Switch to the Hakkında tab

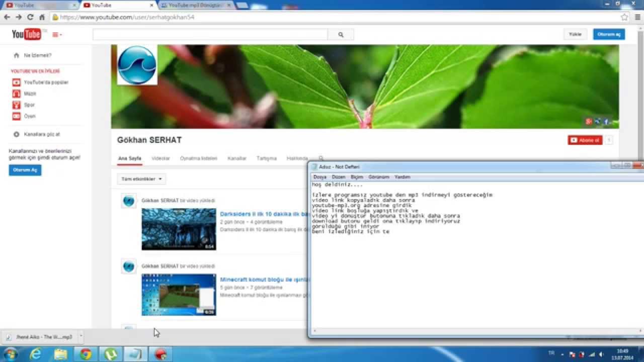coord(297,158)
